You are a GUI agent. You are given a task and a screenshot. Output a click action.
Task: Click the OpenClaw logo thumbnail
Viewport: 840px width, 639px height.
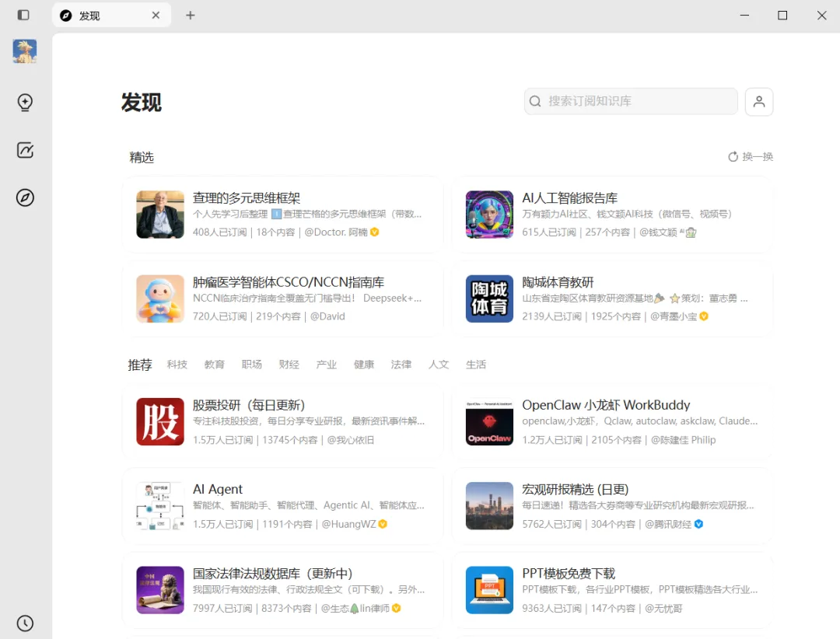click(x=490, y=421)
